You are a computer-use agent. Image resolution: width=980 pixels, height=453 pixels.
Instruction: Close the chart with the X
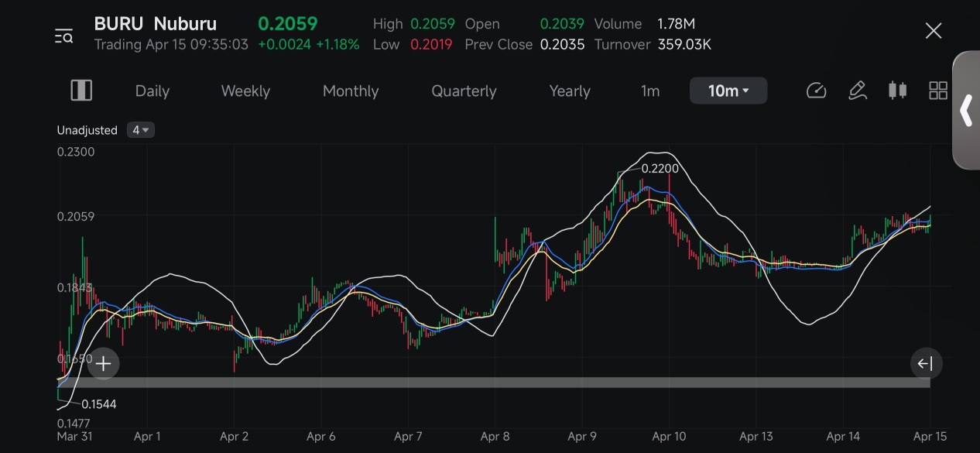(934, 31)
